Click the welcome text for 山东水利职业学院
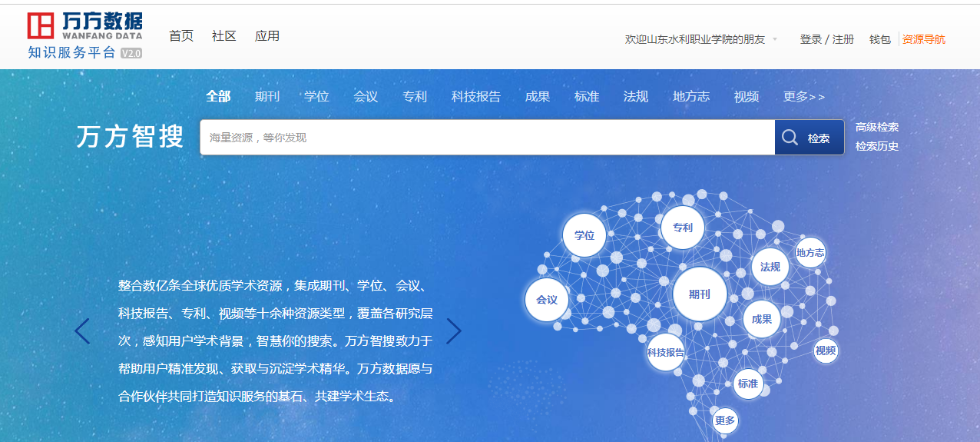This screenshot has width=980, height=442. [695, 39]
